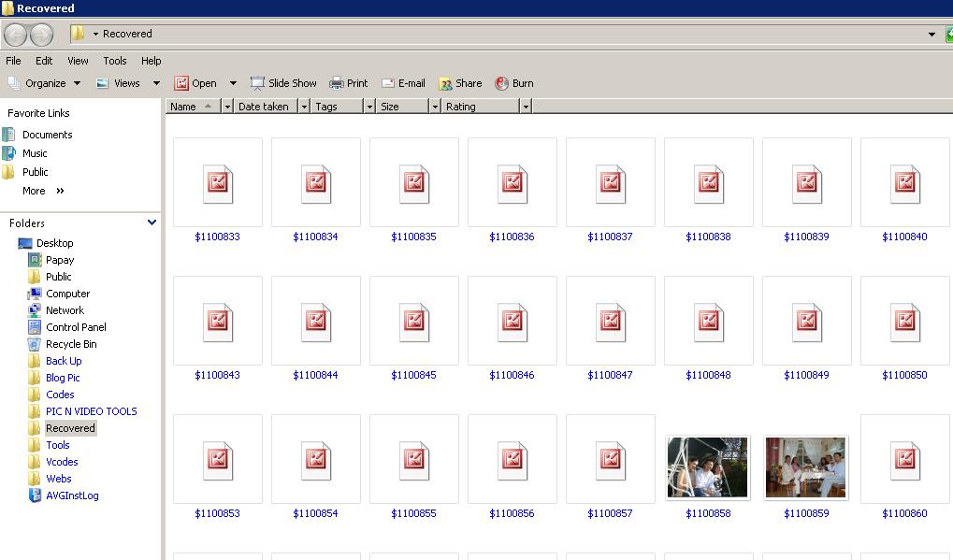This screenshot has height=560, width=953.
Task: Open the Views dropdown arrow
Action: [156, 83]
